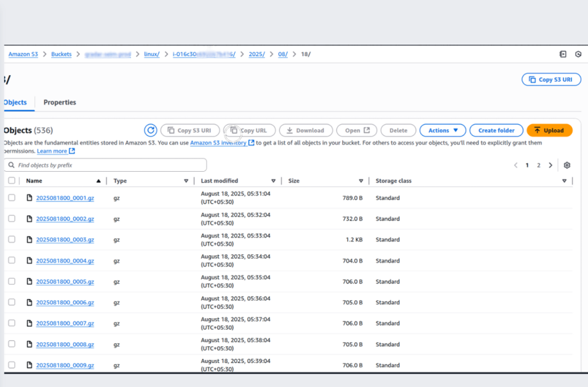Sort by Name column arrow

[x=98, y=181]
